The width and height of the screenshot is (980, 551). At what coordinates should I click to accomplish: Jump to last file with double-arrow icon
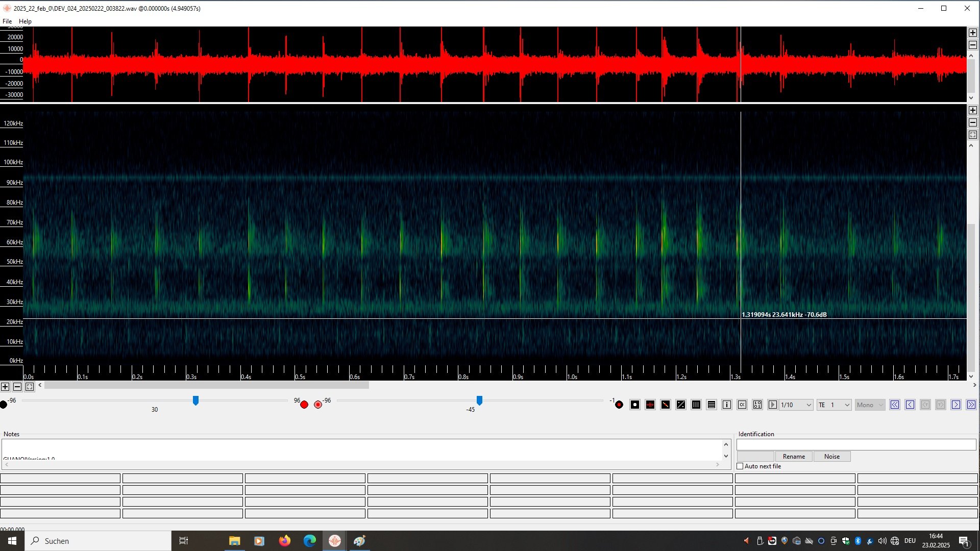click(x=971, y=405)
